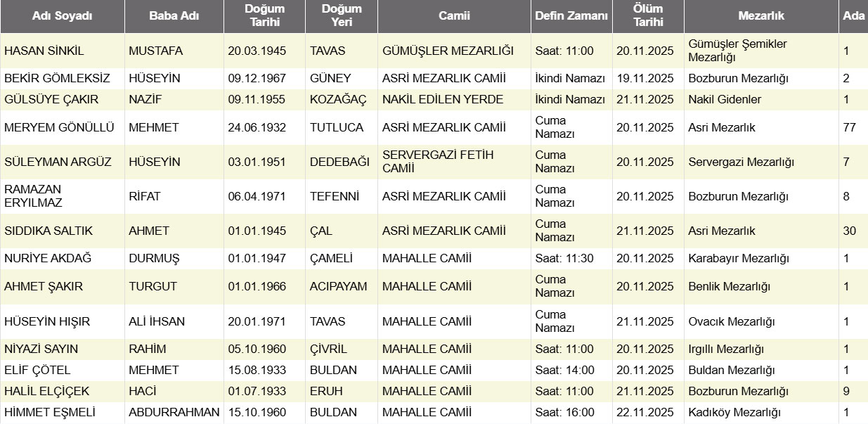Viewport: 868px width, 424px height.
Task: Click the BEKİR GÖMLEKSİZ name cell
Action: pyautogui.click(x=51, y=78)
